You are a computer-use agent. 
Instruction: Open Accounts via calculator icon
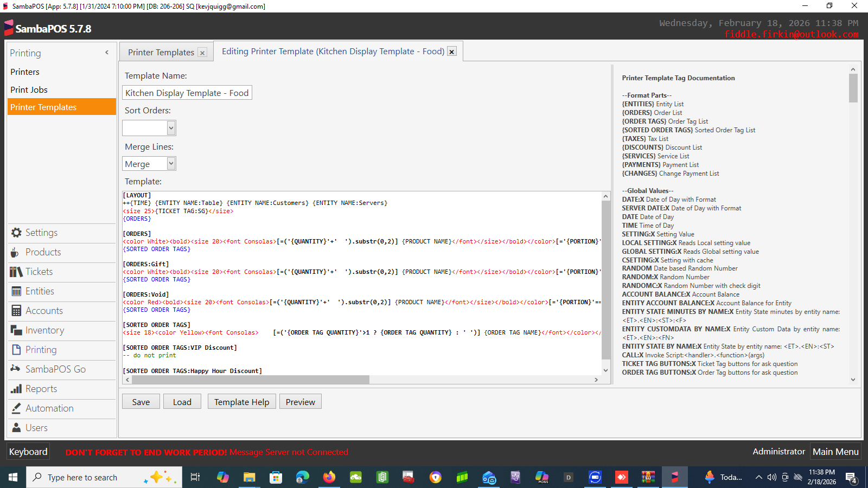click(x=16, y=311)
